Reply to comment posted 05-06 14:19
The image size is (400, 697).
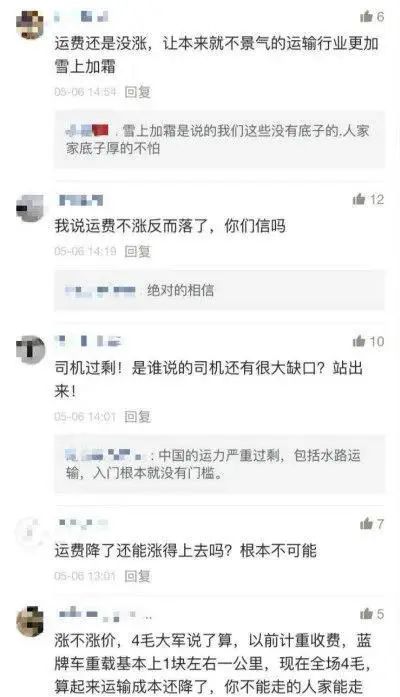point(137,251)
